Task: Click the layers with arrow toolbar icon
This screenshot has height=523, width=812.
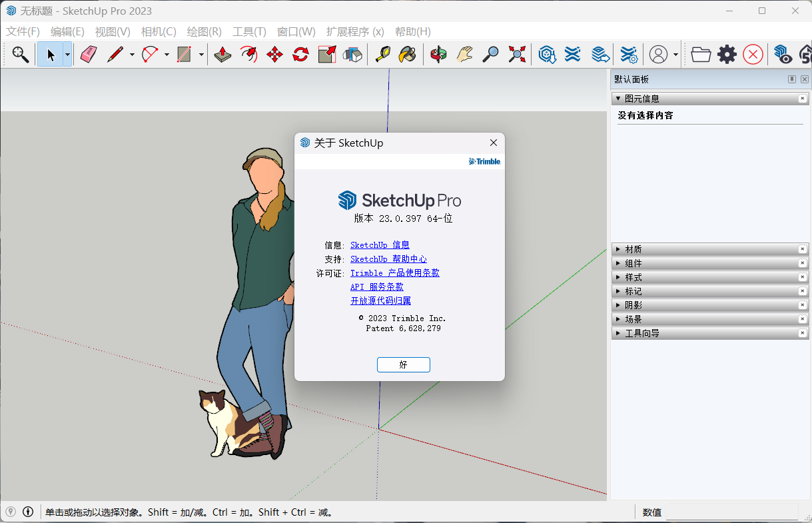Action: tap(600, 54)
